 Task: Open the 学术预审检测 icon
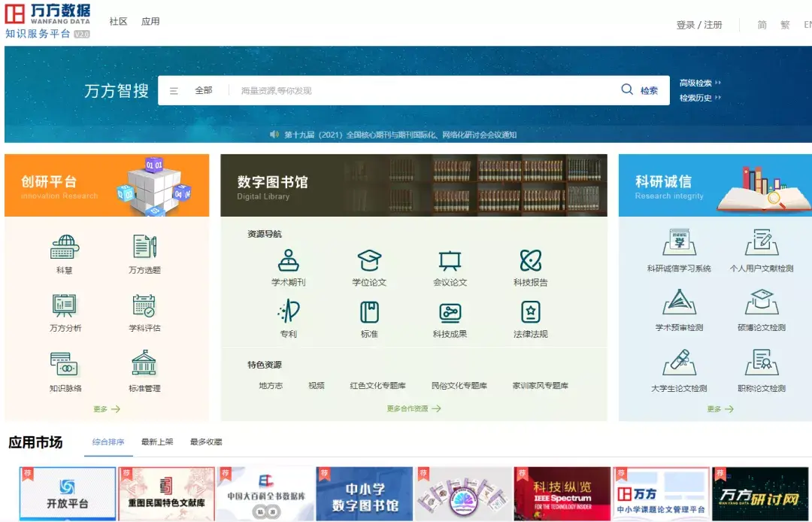pyautogui.click(x=680, y=302)
